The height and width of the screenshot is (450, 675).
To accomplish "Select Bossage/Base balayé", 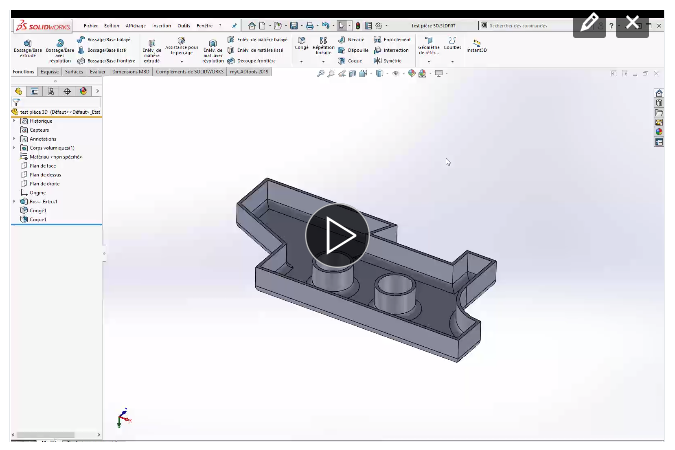I will (104, 40).
